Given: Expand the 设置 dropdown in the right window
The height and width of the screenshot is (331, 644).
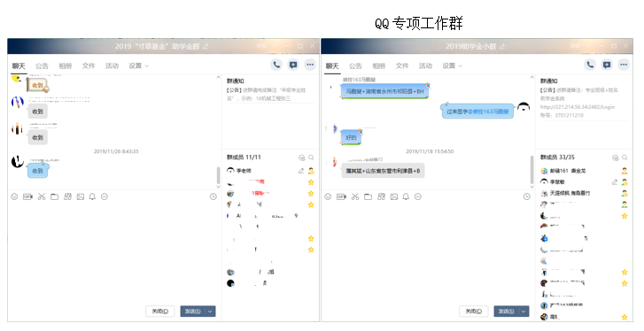Looking at the screenshot, I should [452, 65].
